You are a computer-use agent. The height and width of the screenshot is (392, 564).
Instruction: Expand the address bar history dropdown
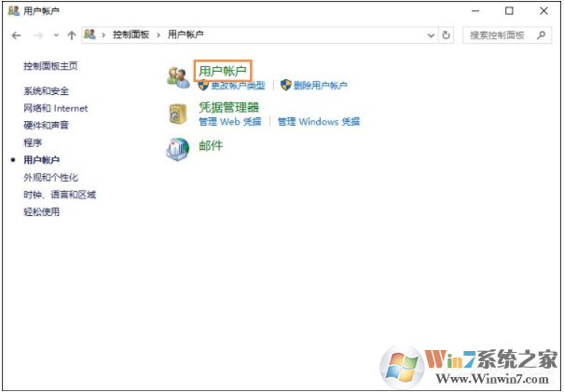(x=431, y=35)
